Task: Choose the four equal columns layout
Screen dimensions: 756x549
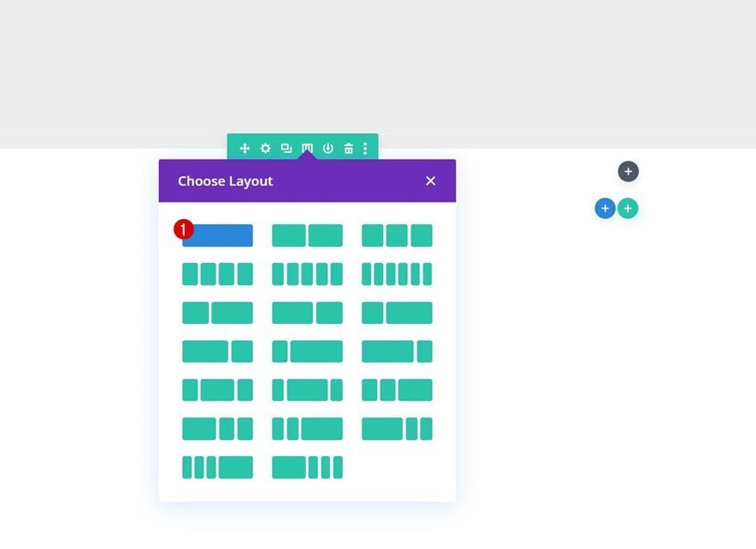Action: tap(217, 274)
